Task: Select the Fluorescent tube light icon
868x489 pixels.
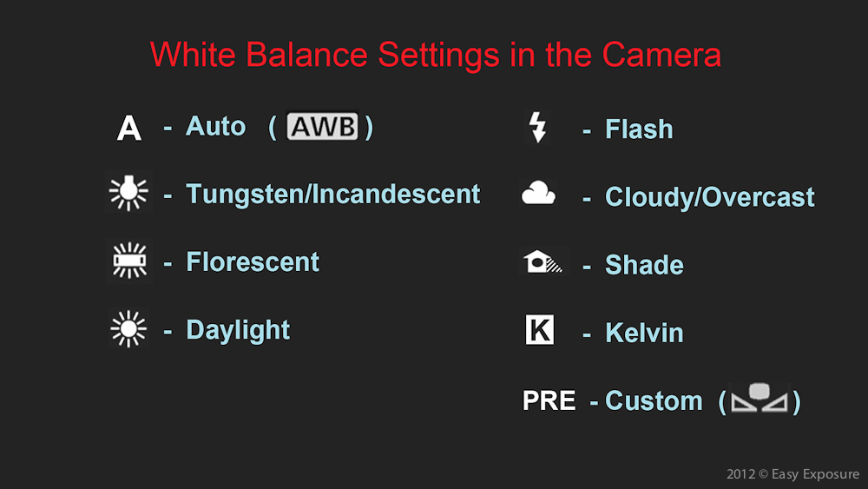Action: point(129,261)
